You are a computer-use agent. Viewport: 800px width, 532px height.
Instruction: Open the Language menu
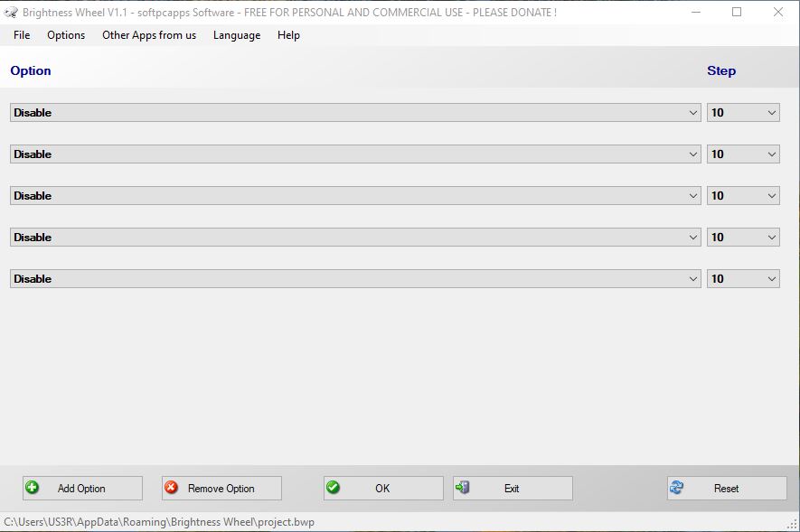[x=237, y=35]
